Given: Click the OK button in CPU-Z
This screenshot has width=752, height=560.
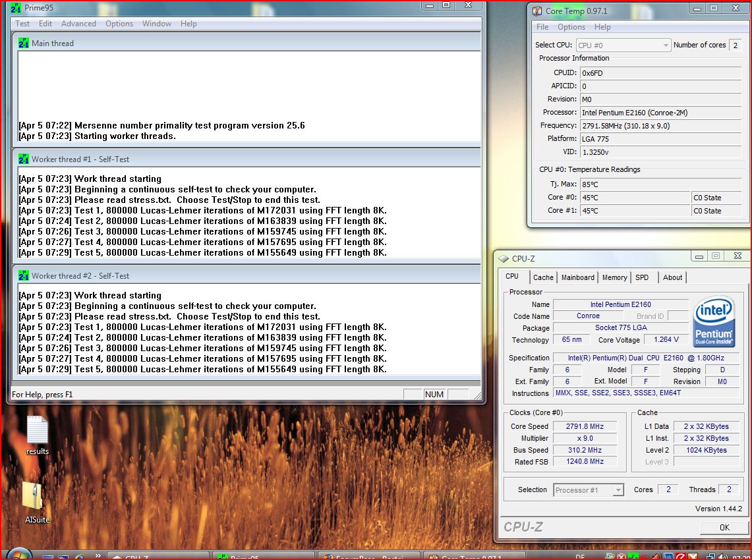Looking at the screenshot, I should tap(724, 528).
